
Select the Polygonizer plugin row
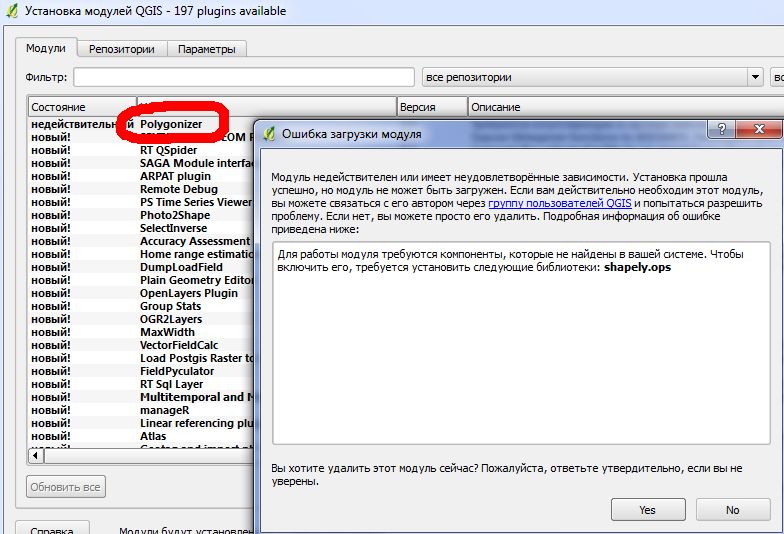click(x=171, y=124)
